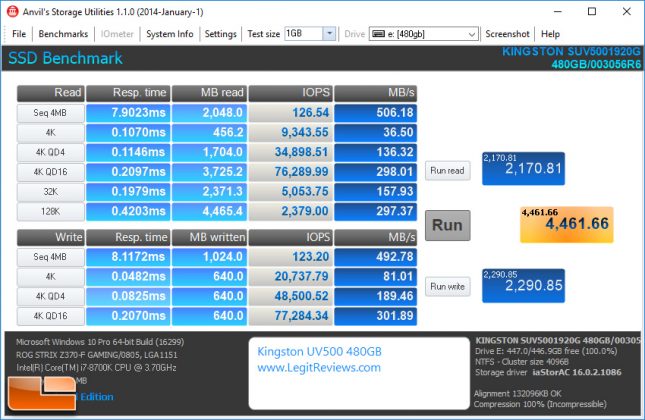Click the 9,343.55 IOPS cell

pos(290,132)
